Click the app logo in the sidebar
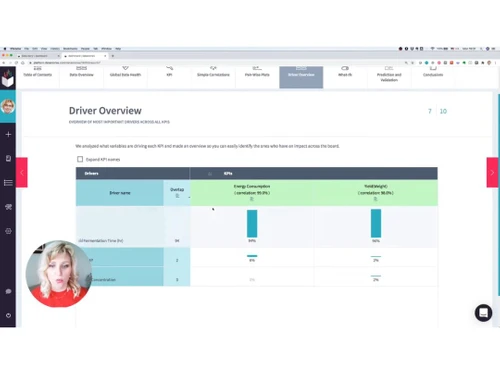This screenshot has height=375, width=500. click(x=8, y=78)
